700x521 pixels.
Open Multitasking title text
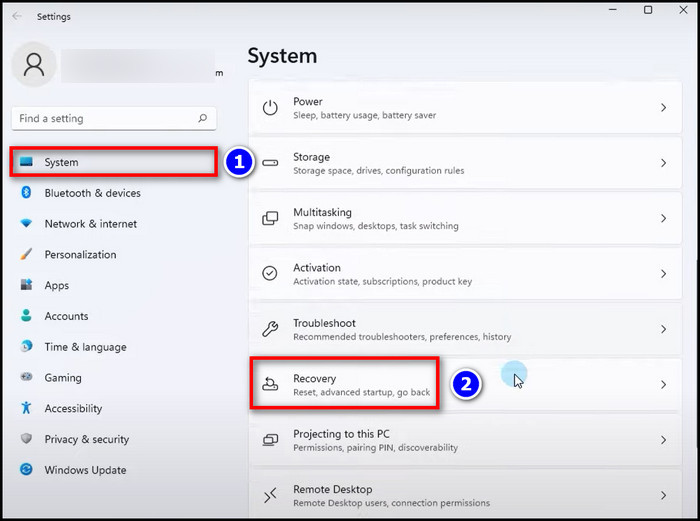[x=322, y=212]
